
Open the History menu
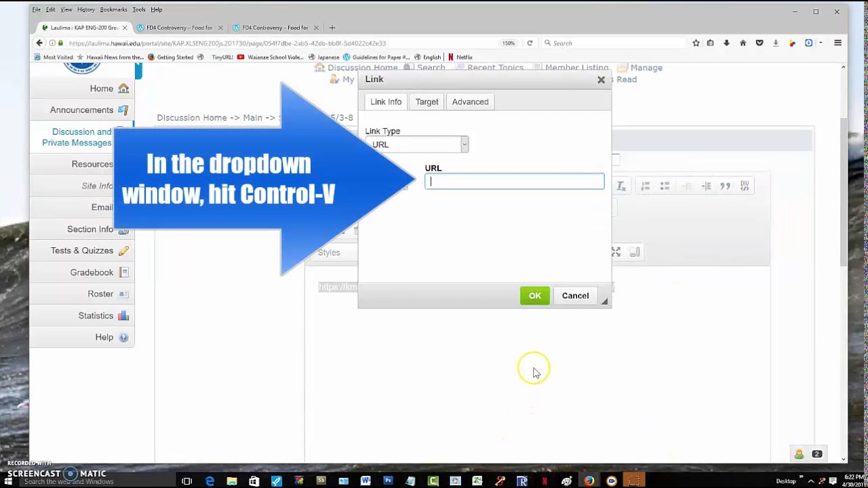click(86, 9)
